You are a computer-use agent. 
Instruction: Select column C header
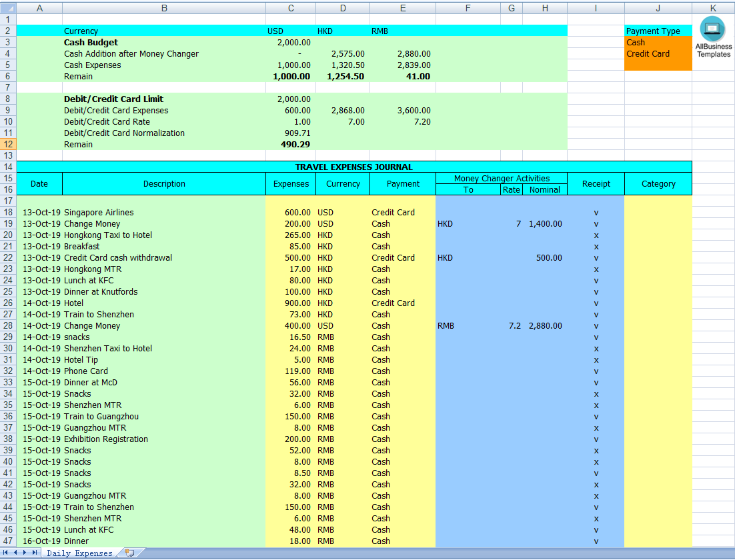point(290,8)
